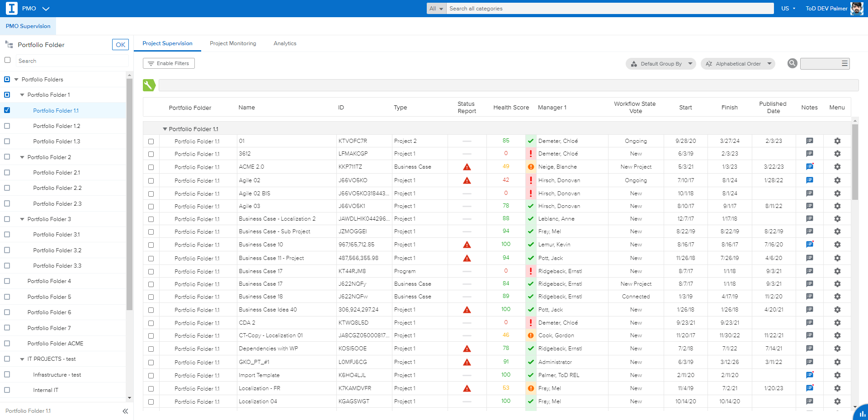Click the user avatar in top bar

pyautogui.click(x=856, y=9)
